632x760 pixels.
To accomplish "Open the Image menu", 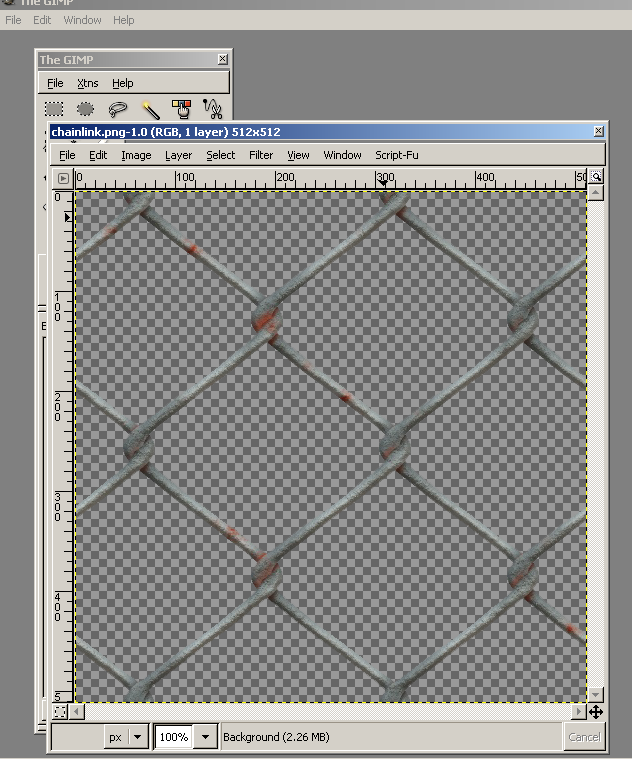I will click(136, 155).
